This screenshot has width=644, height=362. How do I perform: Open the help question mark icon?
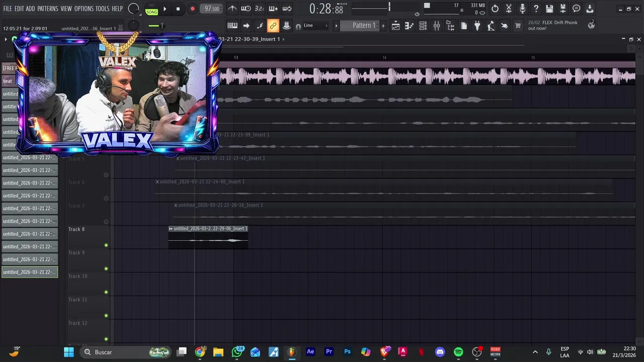click(x=536, y=9)
